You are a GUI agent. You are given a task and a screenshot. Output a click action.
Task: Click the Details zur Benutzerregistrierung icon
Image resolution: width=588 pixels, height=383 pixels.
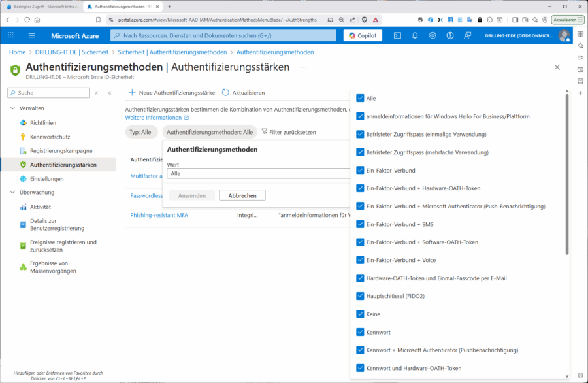(x=24, y=224)
